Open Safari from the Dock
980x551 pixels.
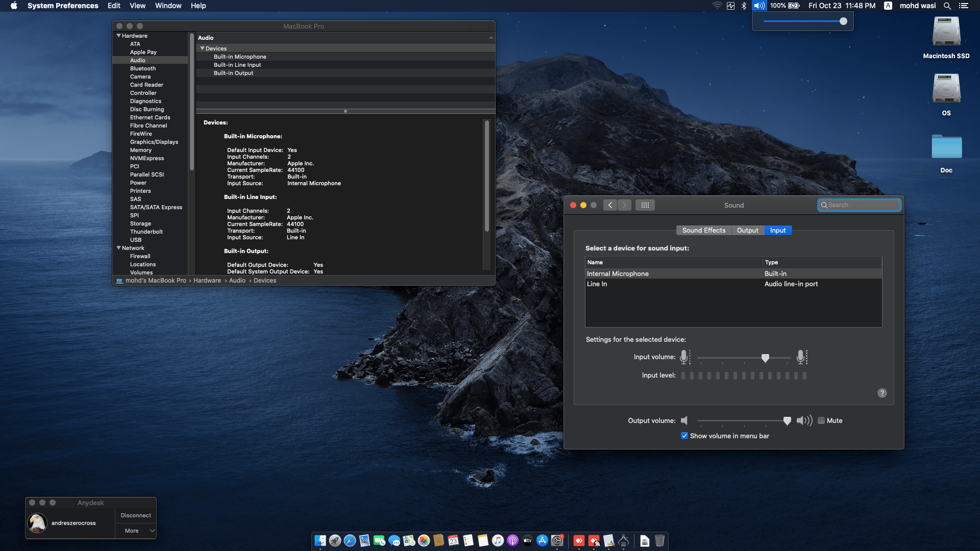(x=350, y=541)
